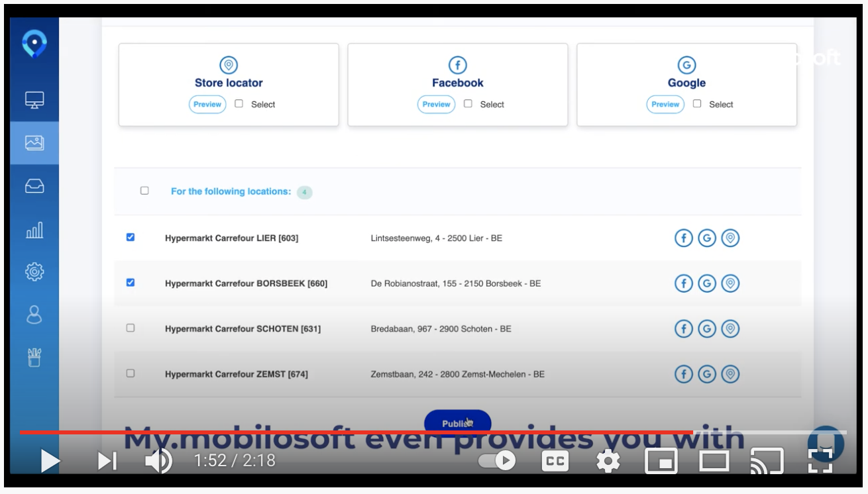The image size is (868, 494).
Task: Click the For the following locations link
Action: (x=231, y=191)
